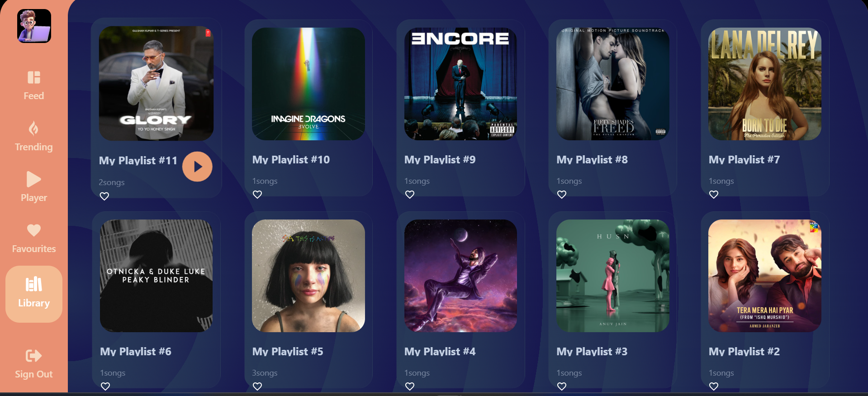
Task: Click the Tera Mera Hai Pyar cover
Action: click(x=765, y=276)
